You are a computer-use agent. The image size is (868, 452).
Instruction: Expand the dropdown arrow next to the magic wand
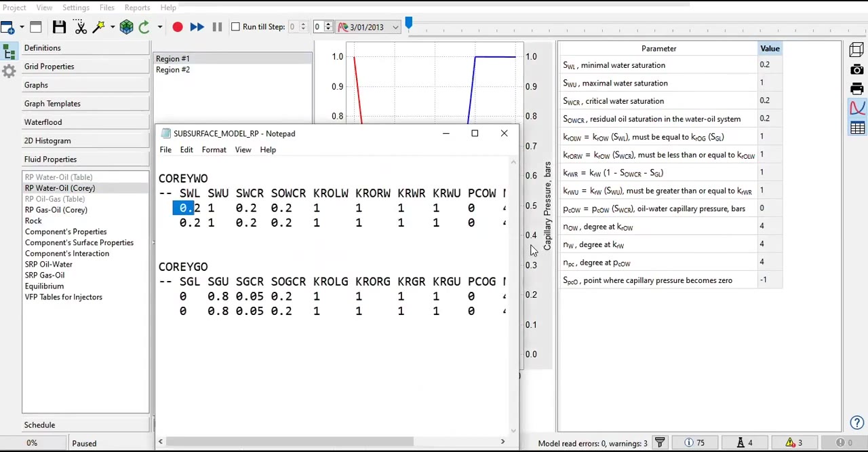point(112,26)
